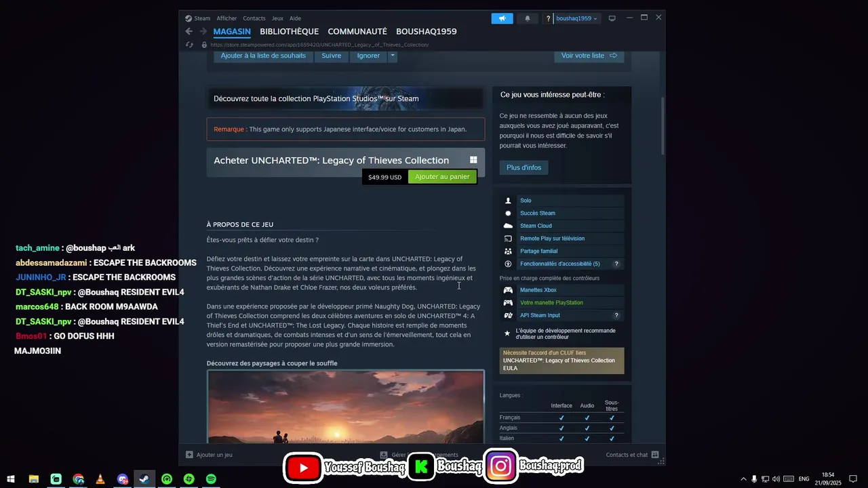Click Ajouter à la liste de souhaits

click(263, 56)
